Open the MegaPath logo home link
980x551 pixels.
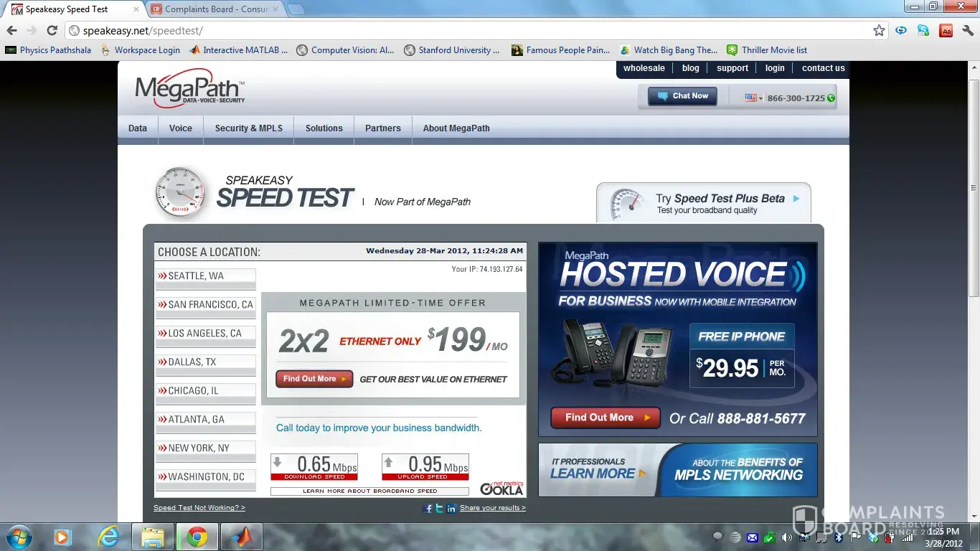tap(189, 88)
